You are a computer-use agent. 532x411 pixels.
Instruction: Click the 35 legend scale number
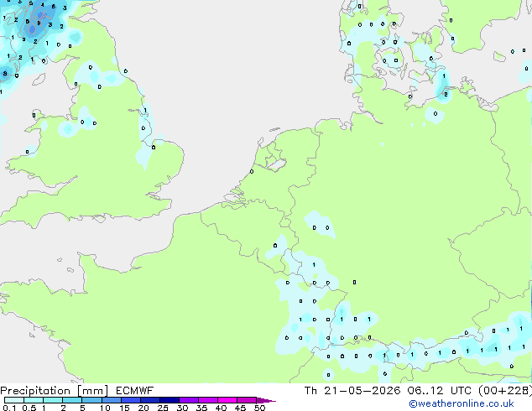point(201,408)
